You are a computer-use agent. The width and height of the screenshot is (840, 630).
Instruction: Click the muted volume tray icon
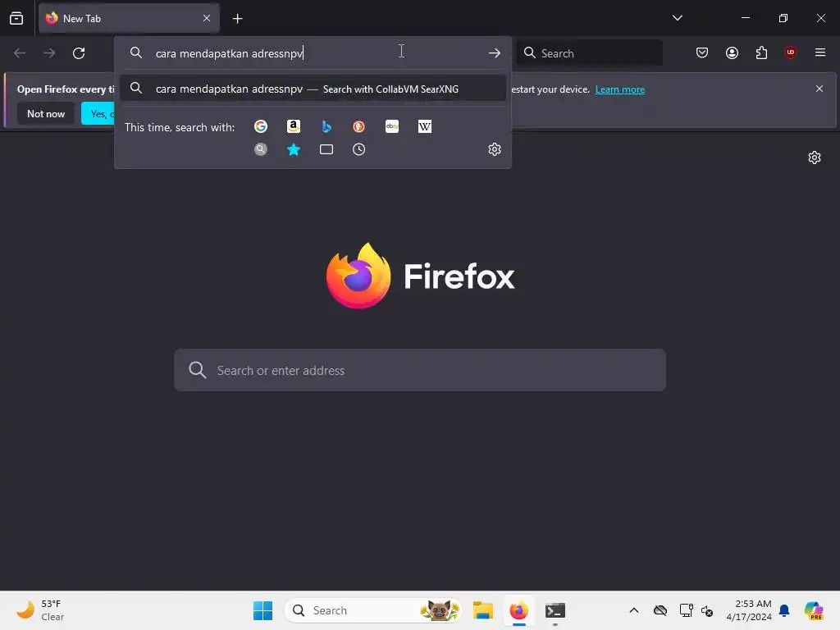point(707,610)
